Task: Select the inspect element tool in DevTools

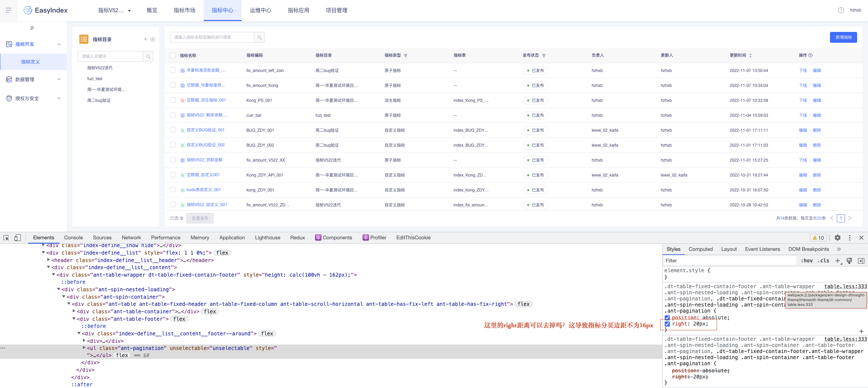Action: point(6,238)
